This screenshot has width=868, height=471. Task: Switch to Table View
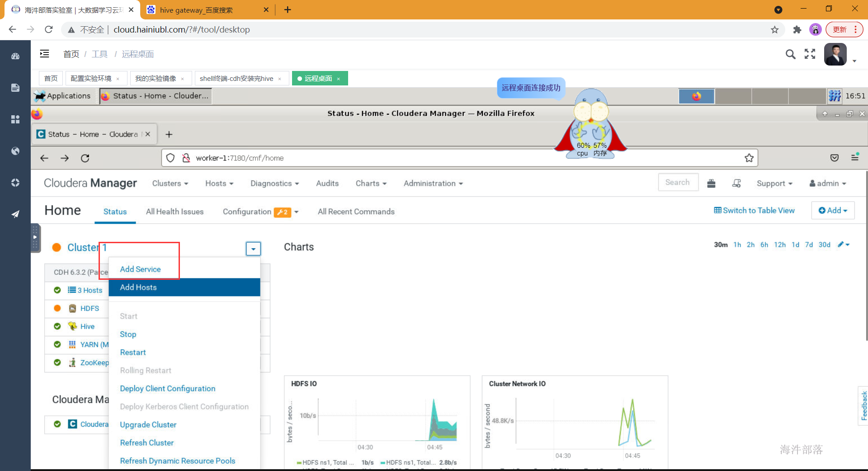pos(754,210)
